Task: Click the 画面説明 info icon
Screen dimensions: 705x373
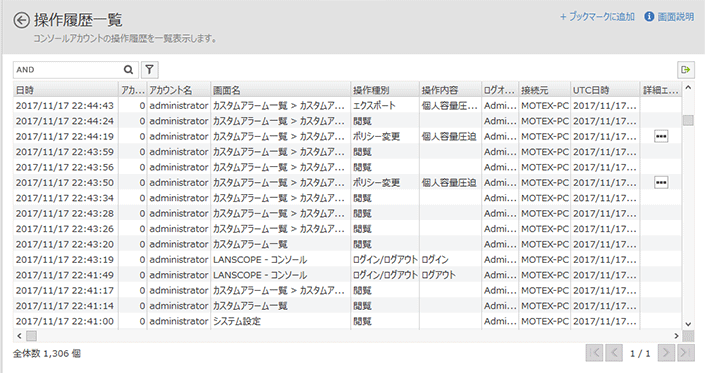Action: click(649, 17)
